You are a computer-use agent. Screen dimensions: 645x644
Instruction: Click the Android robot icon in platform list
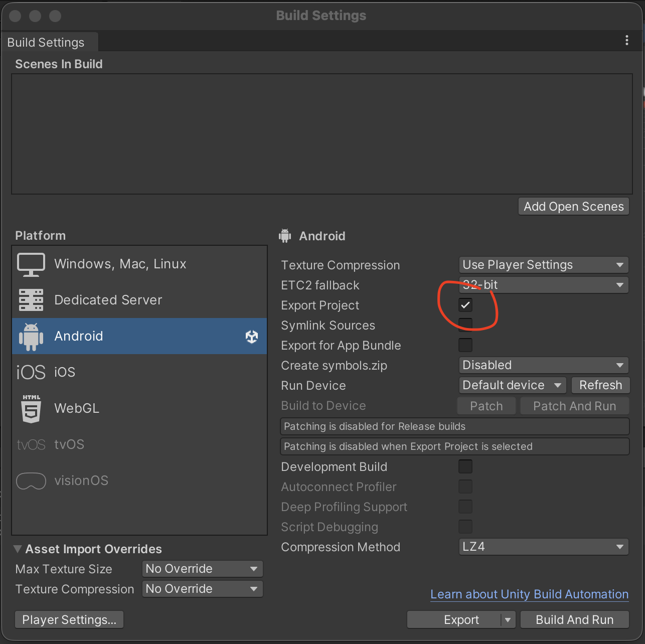[31, 337]
